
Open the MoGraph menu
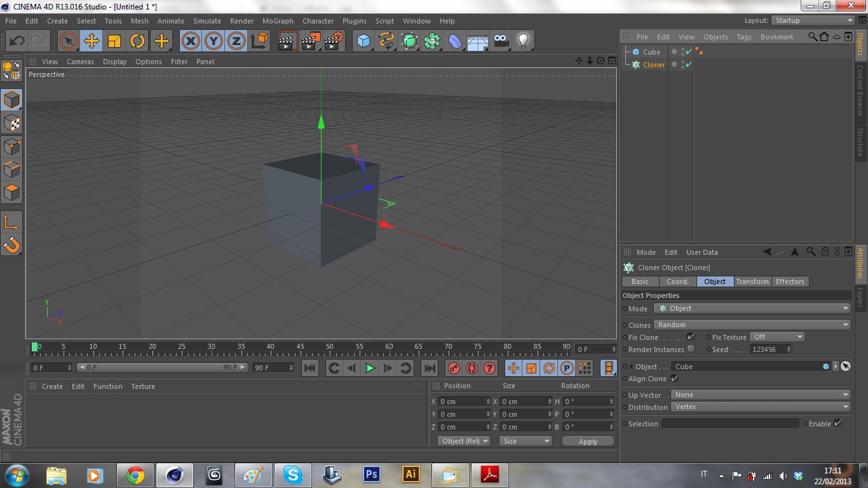pos(278,21)
